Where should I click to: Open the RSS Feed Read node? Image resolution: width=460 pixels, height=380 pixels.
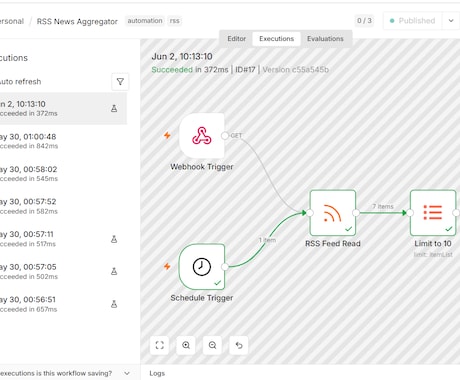pyautogui.click(x=333, y=213)
